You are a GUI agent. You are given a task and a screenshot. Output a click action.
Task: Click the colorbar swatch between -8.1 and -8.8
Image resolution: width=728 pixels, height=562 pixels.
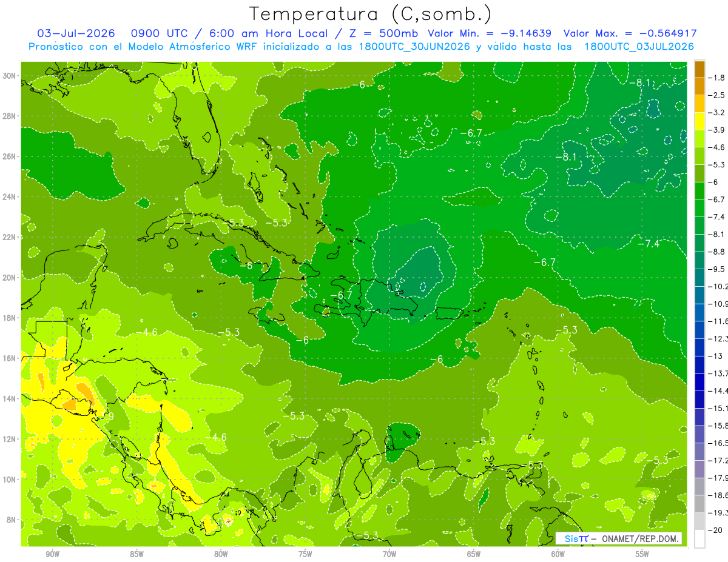[x=699, y=243]
